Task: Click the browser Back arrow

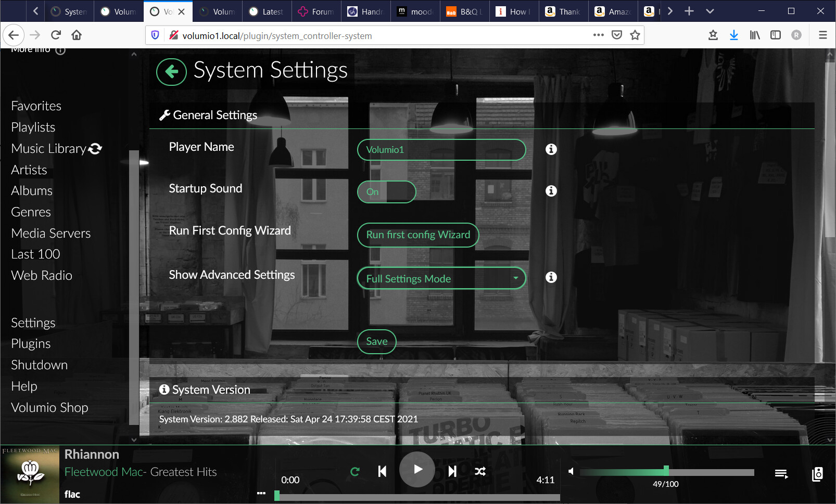Action: click(x=14, y=35)
